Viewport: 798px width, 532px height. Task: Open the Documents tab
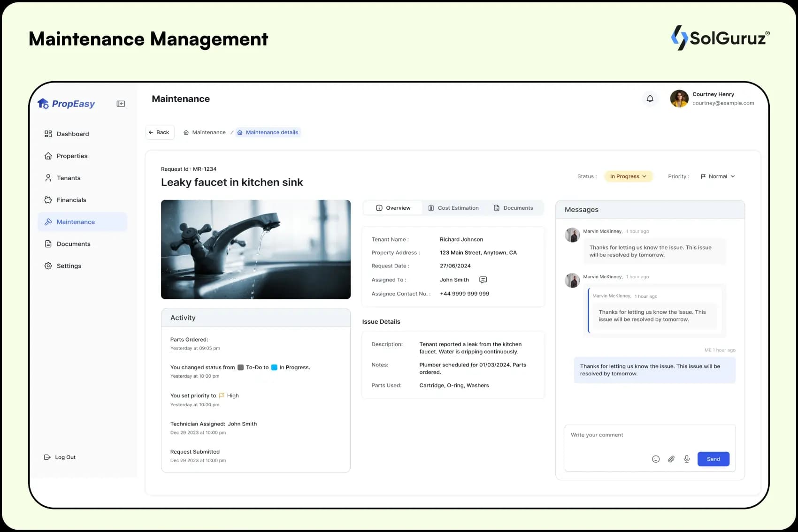pos(514,207)
